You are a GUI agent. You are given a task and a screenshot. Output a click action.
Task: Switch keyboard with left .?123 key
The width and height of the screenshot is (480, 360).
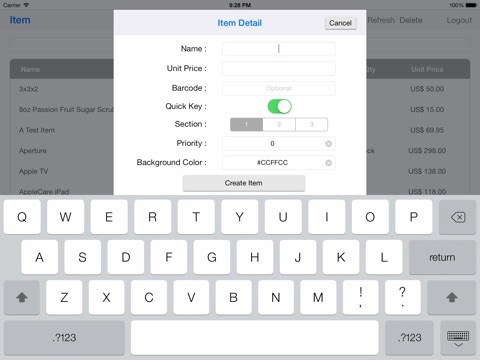(64, 338)
